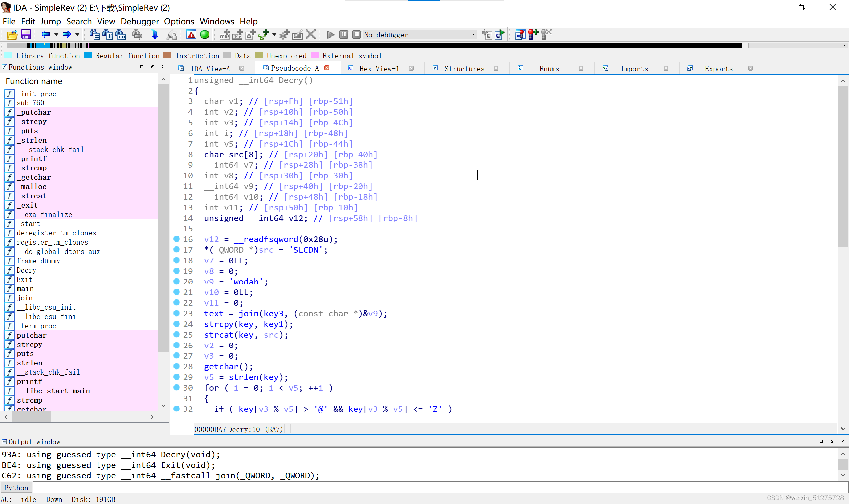Float the Output window panel
This screenshot has height=504, width=849.
[x=832, y=441]
